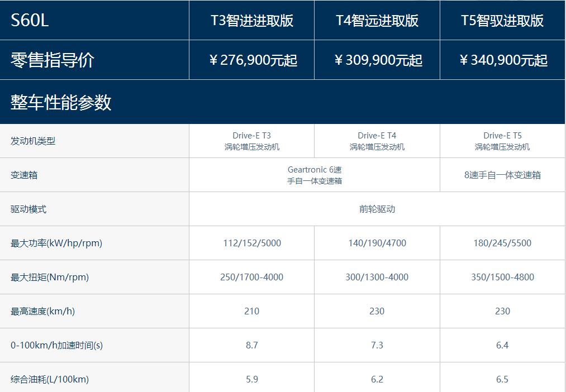Click the ￥309,900元起 price
This screenshot has width=566, height=392.
pyautogui.click(x=378, y=60)
